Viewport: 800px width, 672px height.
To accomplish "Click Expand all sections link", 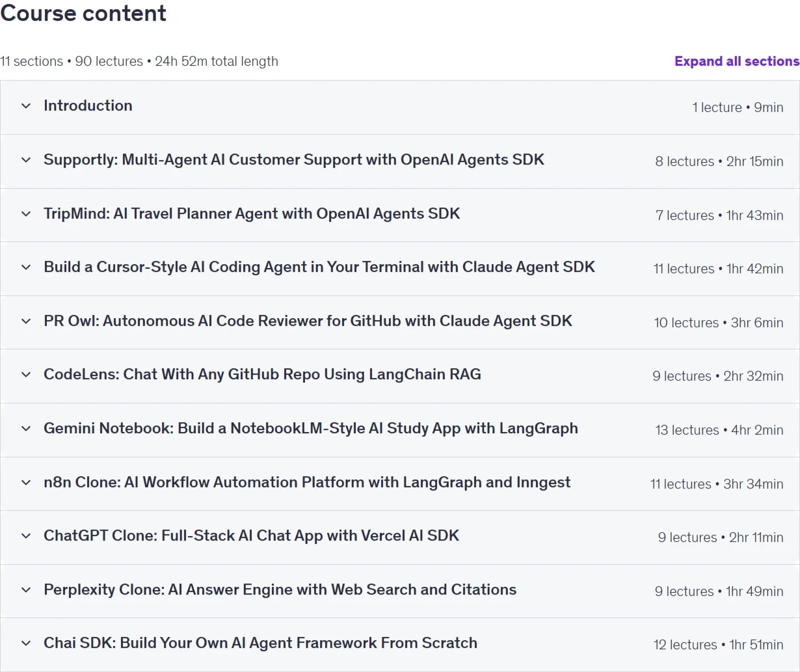I will [x=737, y=61].
